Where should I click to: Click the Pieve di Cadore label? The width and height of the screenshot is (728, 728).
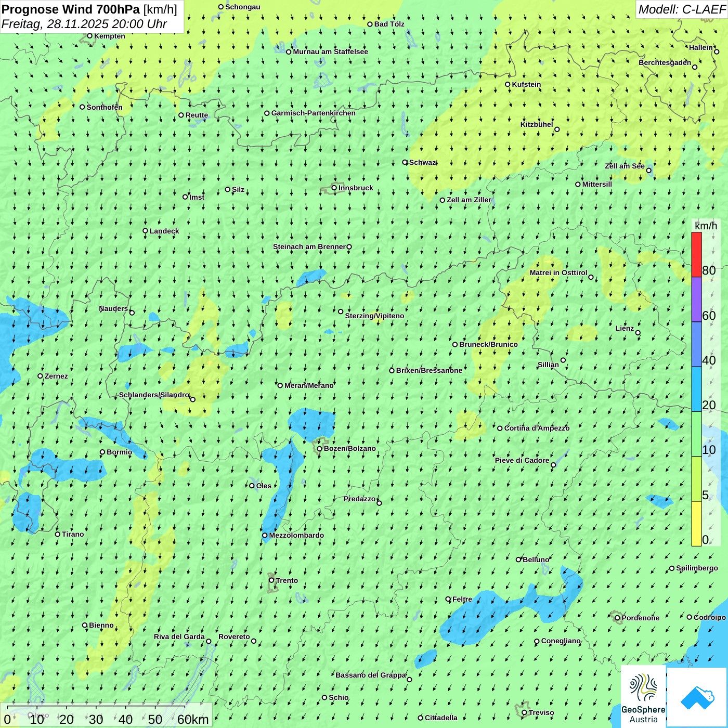(x=522, y=460)
